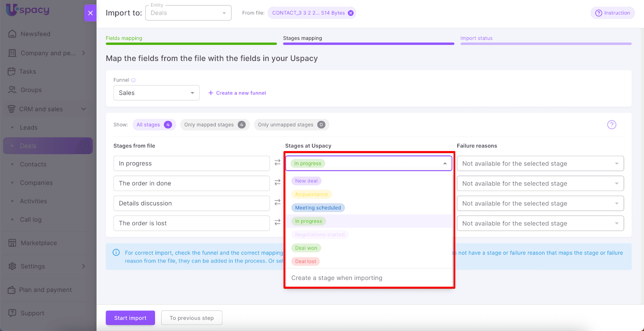Click swap icon beside The order is lost
Screen dimensions: 644x331
277,222
